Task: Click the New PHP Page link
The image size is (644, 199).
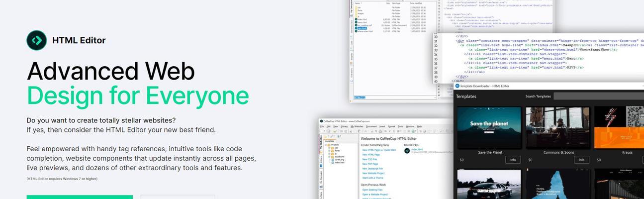Action: pos(370,164)
